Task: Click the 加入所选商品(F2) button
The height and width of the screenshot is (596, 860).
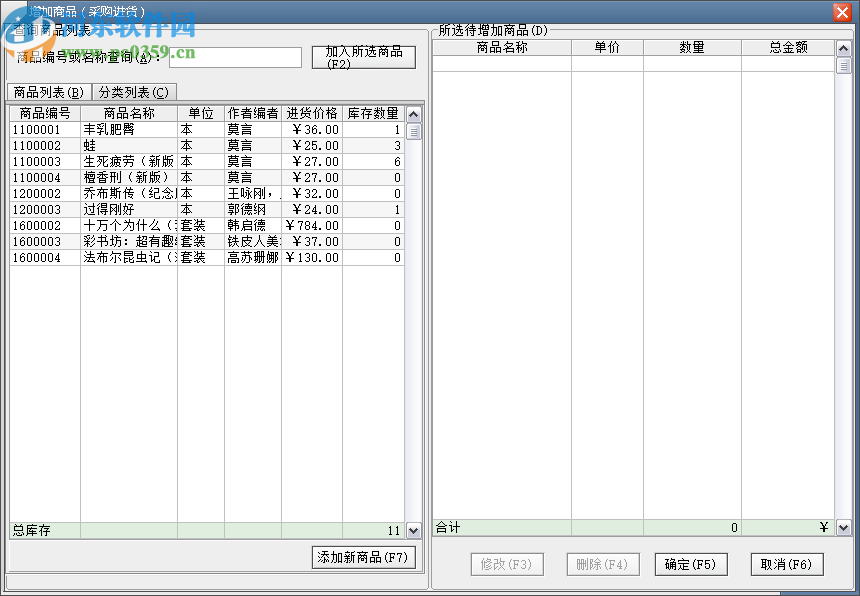Action: 363,56
